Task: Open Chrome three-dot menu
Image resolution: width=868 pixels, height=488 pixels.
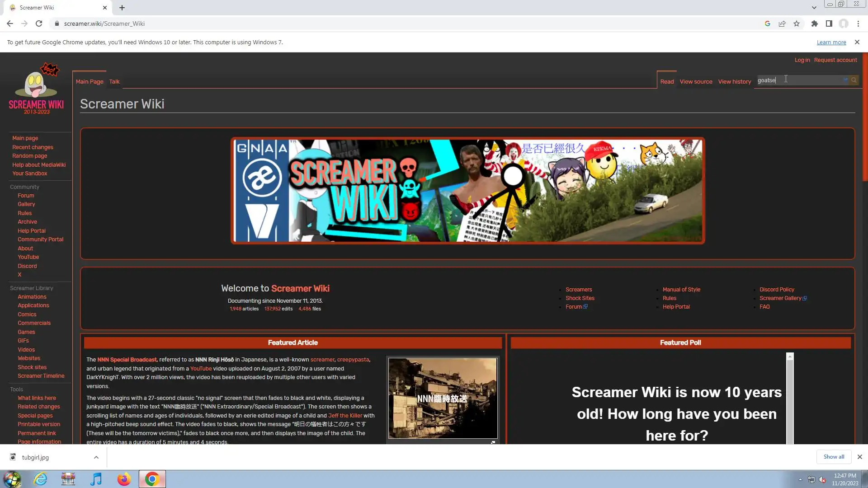Action: [858, 23]
